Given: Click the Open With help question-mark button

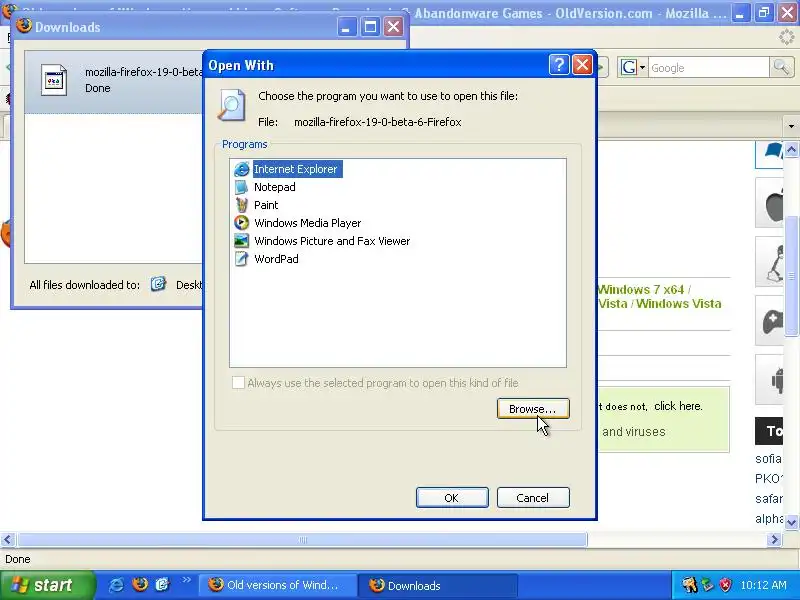Looking at the screenshot, I should pyautogui.click(x=559, y=65).
